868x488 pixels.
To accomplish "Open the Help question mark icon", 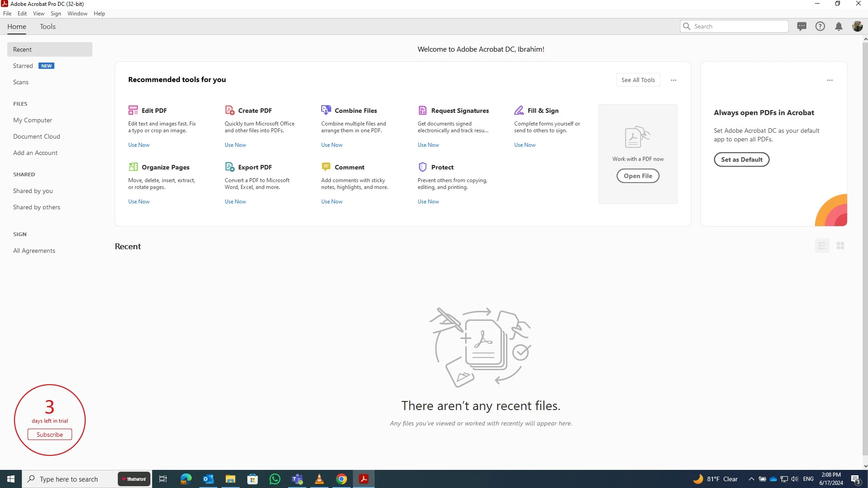I will pyautogui.click(x=820, y=26).
